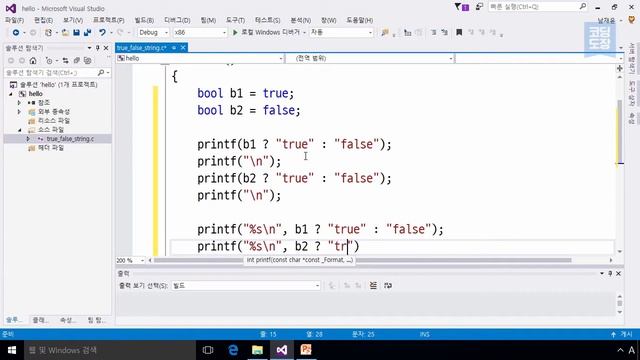Click the bookmark toggle icon in the toolbar
640x360 pixels.
[459, 32]
